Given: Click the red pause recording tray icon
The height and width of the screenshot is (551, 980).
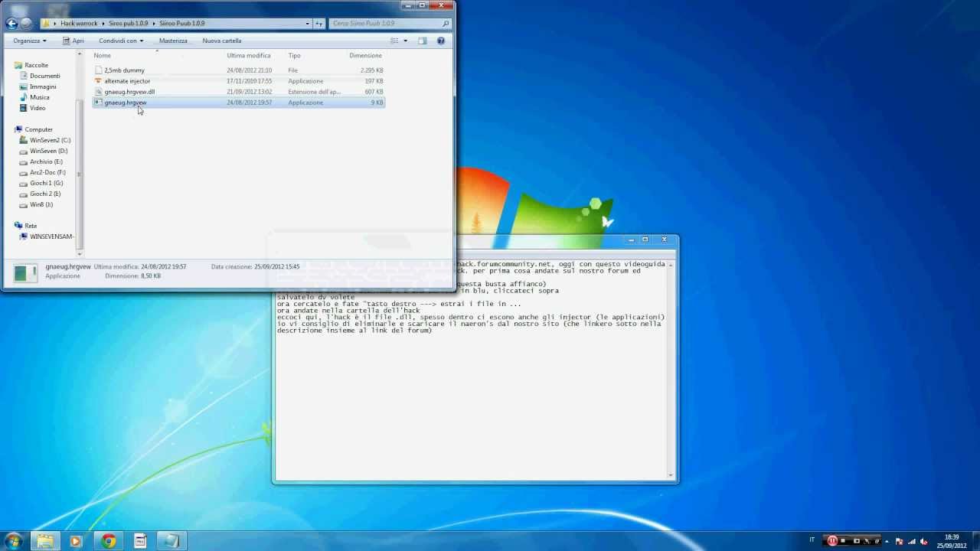Looking at the screenshot, I should [x=832, y=540].
